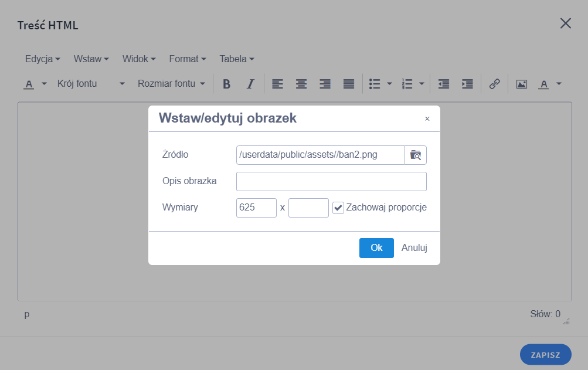Open the insert link tool
Screen dimensions: 588x370
pos(494,84)
